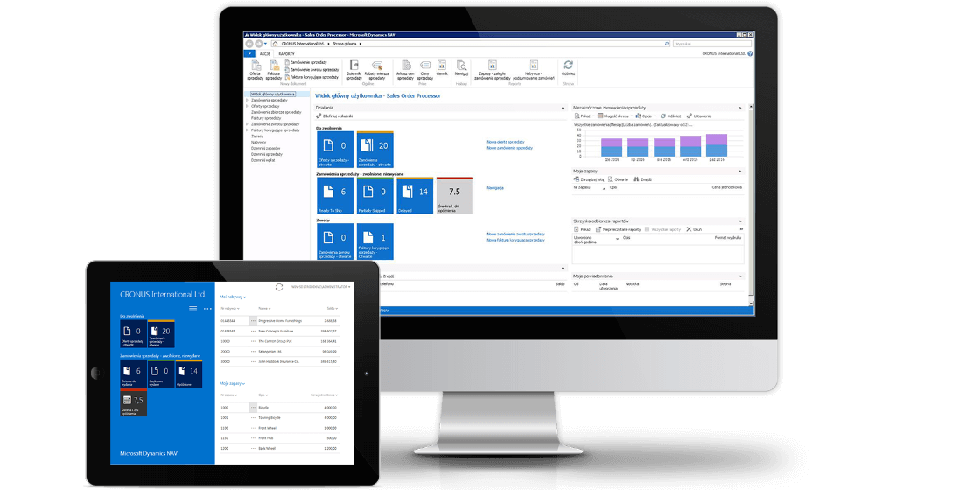Image resolution: width=980 pixels, height=490 pixels.
Task: Create a Faktura sprzedaży from the ribbon
Action: click(x=273, y=70)
